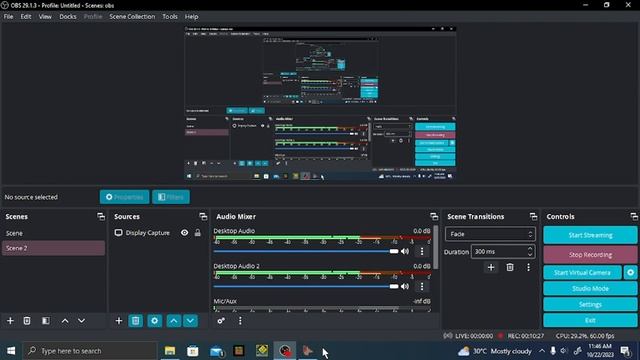Open the Fade transition dropdown
The height and width of the screenshot is (360, 640).
490,234
